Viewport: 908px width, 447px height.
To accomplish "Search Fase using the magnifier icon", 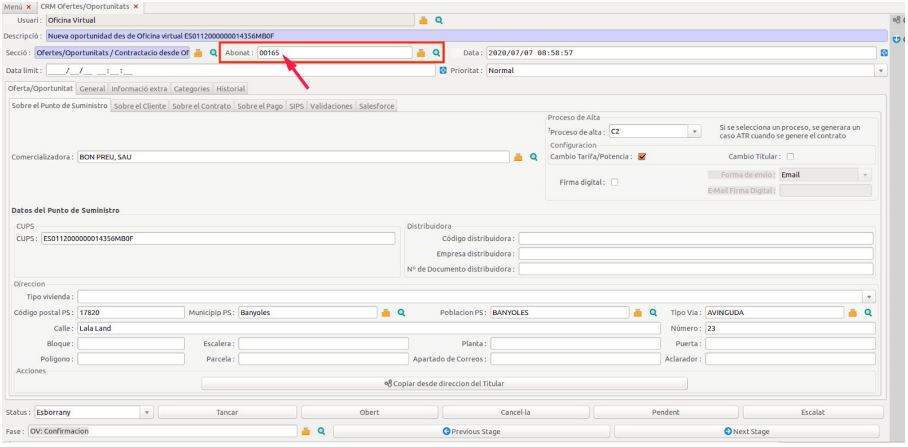I will [x=320, y=431].
